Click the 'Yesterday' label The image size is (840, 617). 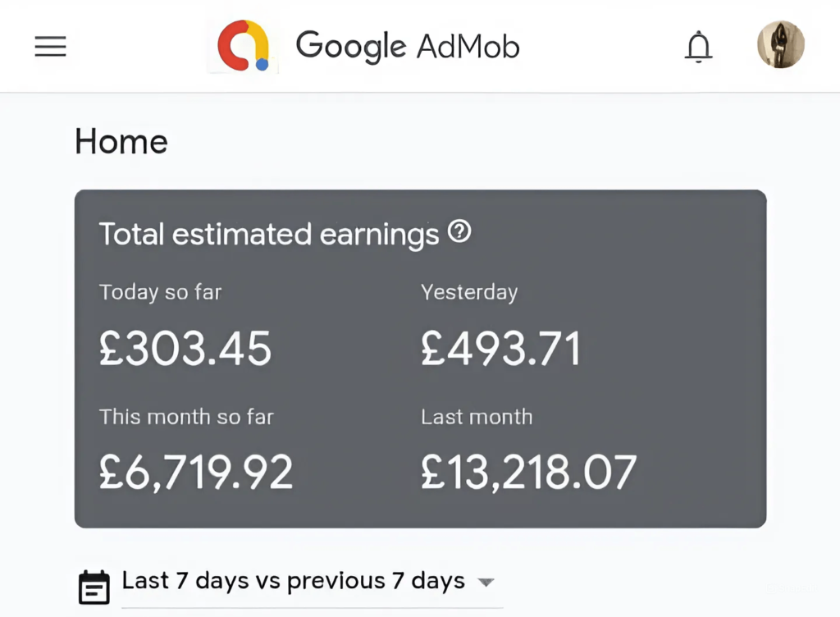468,292
